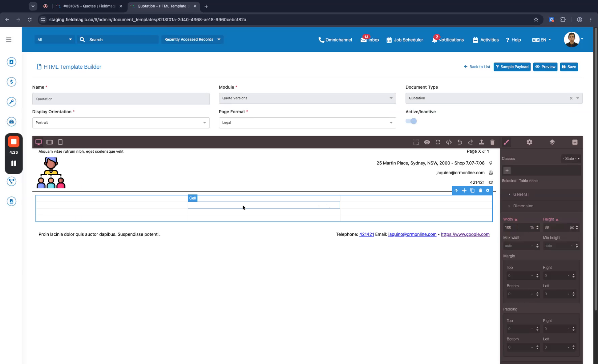This screenshot has height=364, width=598.
Task: Open Trait settings gear tab
Action: (x=529, y=142)
